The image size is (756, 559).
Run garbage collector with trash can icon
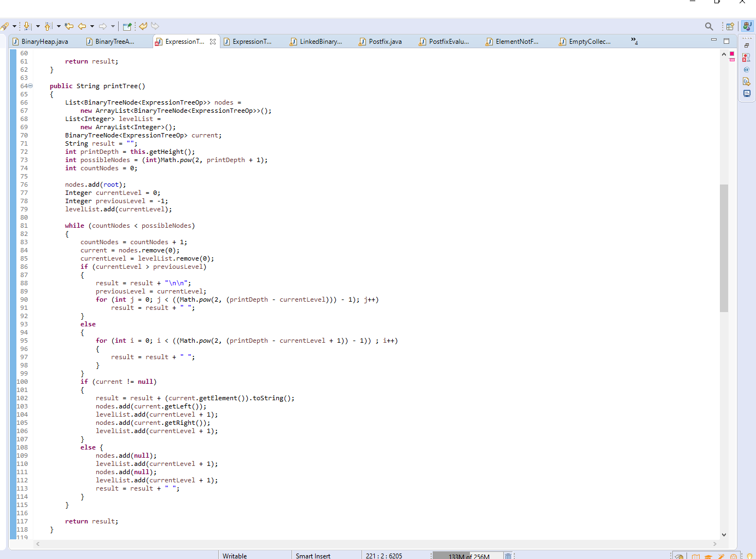(x=508, y=555)
